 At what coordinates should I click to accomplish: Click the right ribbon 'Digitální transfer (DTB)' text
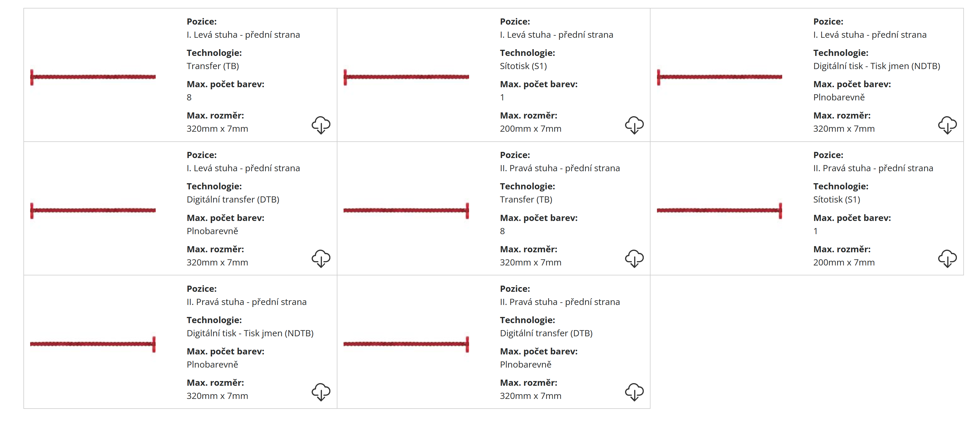[546, 333]
